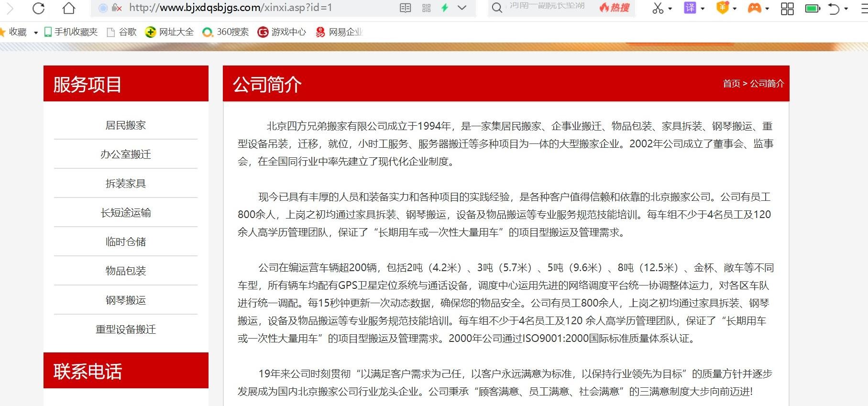Click the browser search input field

tap(548, 8)
